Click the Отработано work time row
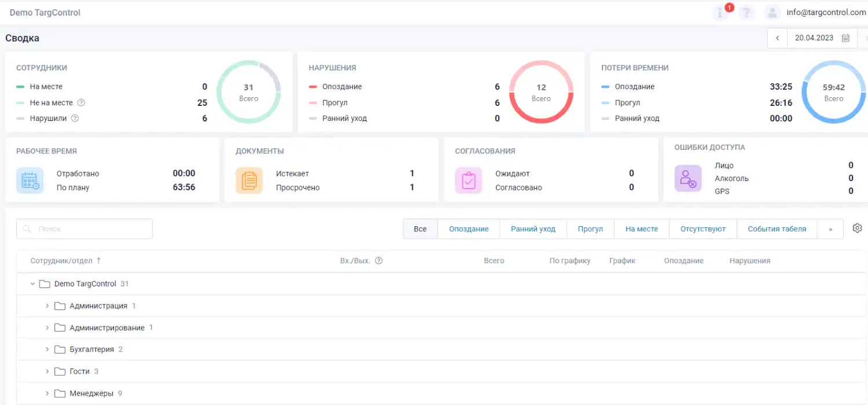 coord(126,174)
